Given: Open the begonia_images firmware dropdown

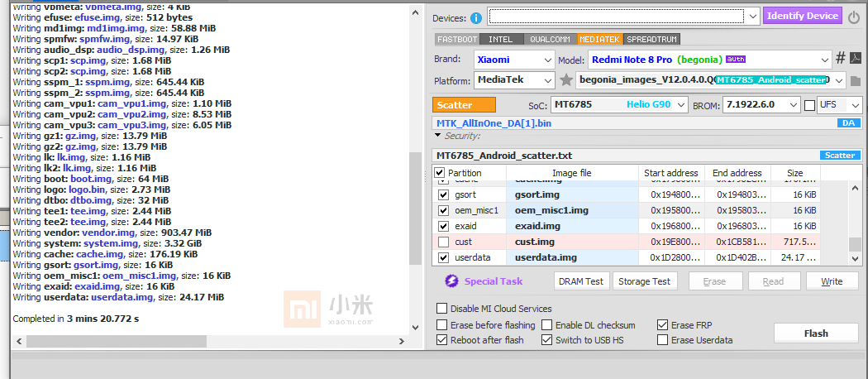Looking at the screenshot, I should click(840, 80).
